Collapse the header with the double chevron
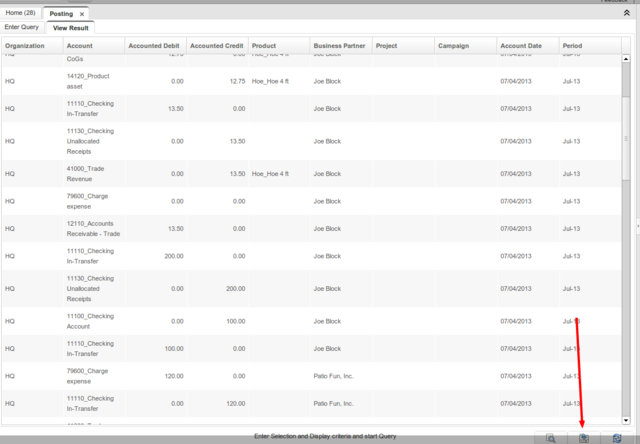Viewport: 640px width, 444px height. tap(626, 12)
